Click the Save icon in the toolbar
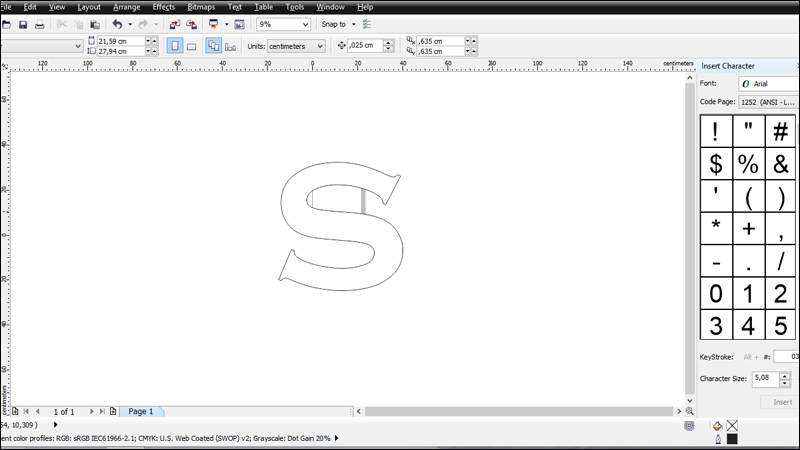This screenshot has height=450, width=800. [x=23, y=24]
